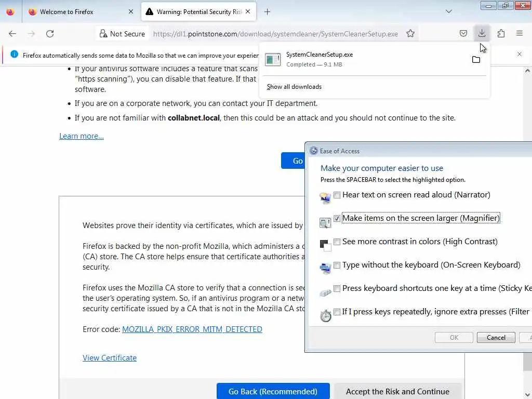Select the Warning: Potential Security Risk tab
The image size is (532, 399).
(x=198, y=12)
